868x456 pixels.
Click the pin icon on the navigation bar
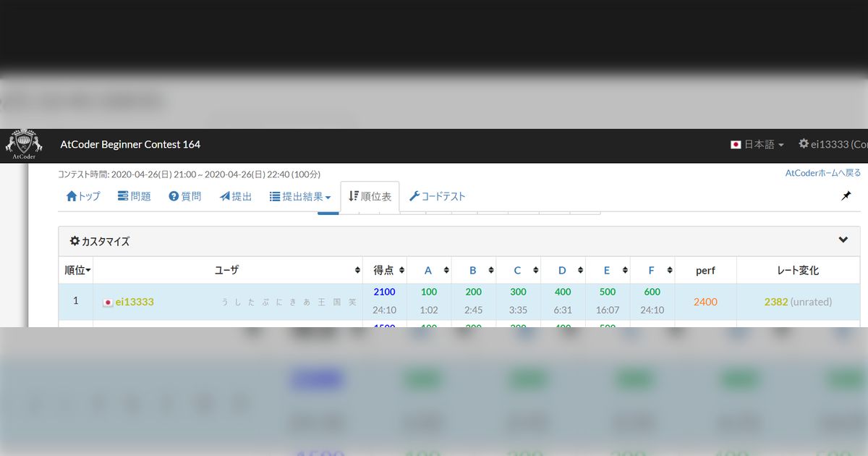[846, 195]
